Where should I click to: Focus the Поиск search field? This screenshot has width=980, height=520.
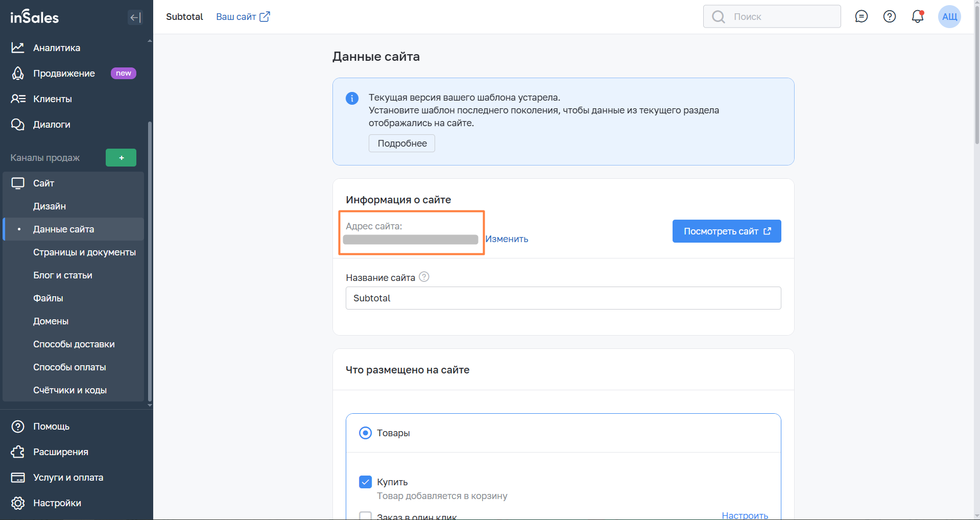(772, 17)
